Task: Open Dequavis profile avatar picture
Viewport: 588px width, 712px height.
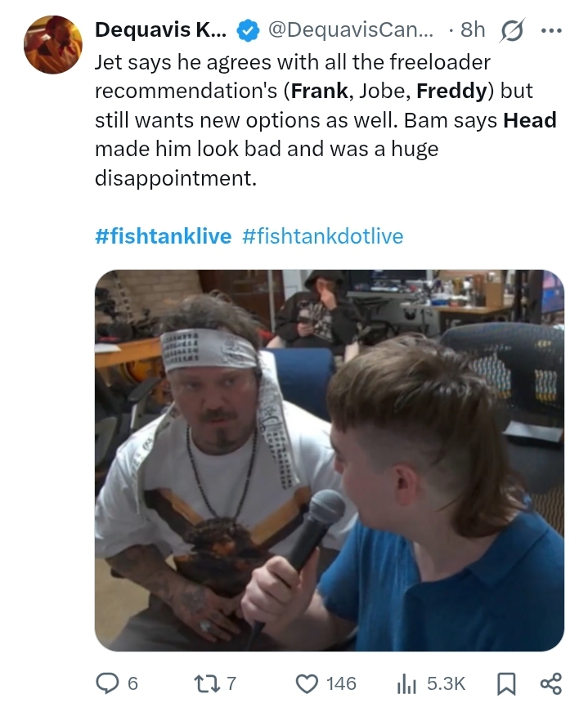Action: tap(52, 44)
